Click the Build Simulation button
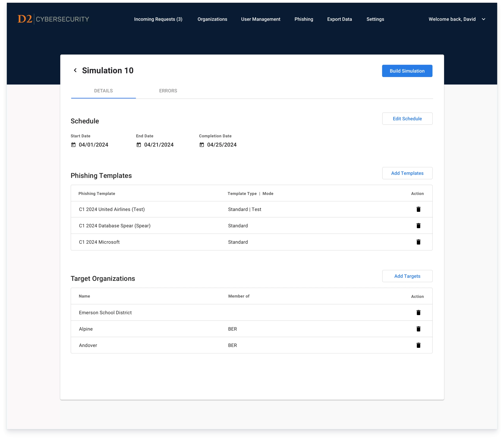Screen dimensions: 504x440 click(407, 71)
